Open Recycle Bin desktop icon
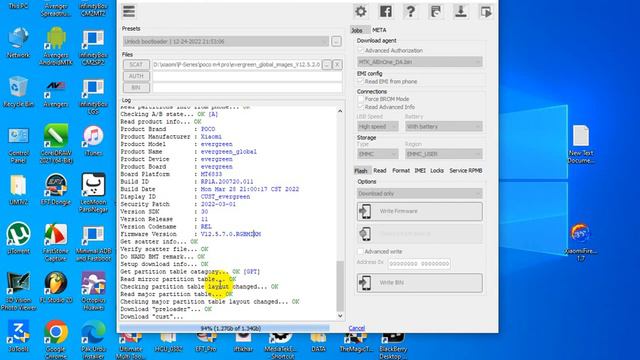The height and width of the screenshot is (360, 640). (18, 92)
